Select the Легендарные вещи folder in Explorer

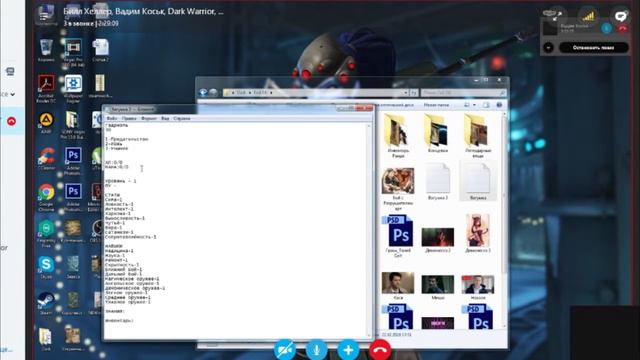478,136
